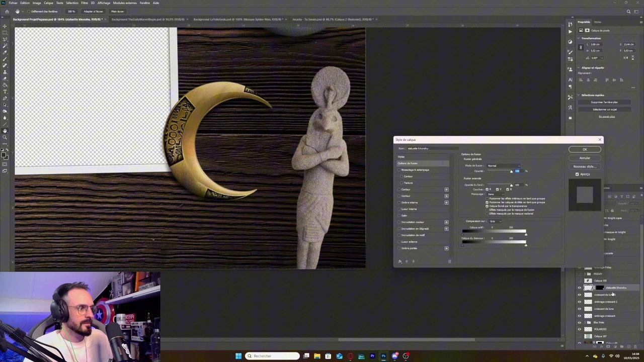Open Comparaison sur Gris dropdown

click(x=496, y=221)
